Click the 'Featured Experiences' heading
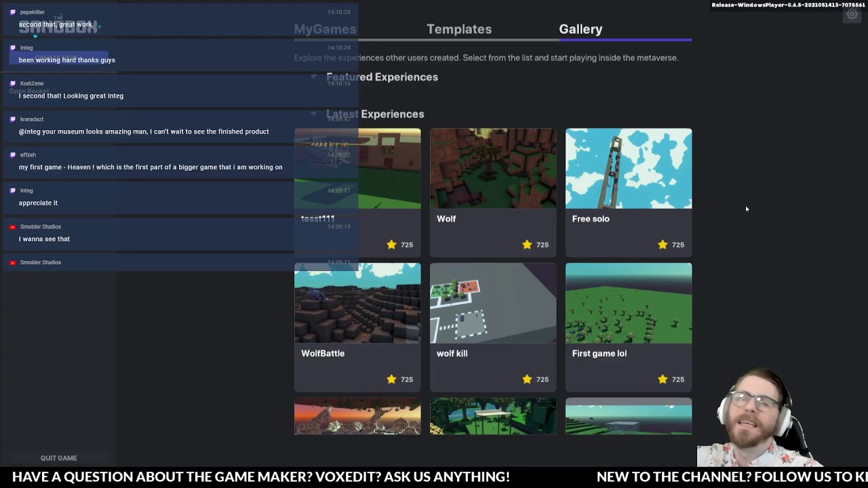Viewport: 868px width, 488px height. [x=382, y=77]
